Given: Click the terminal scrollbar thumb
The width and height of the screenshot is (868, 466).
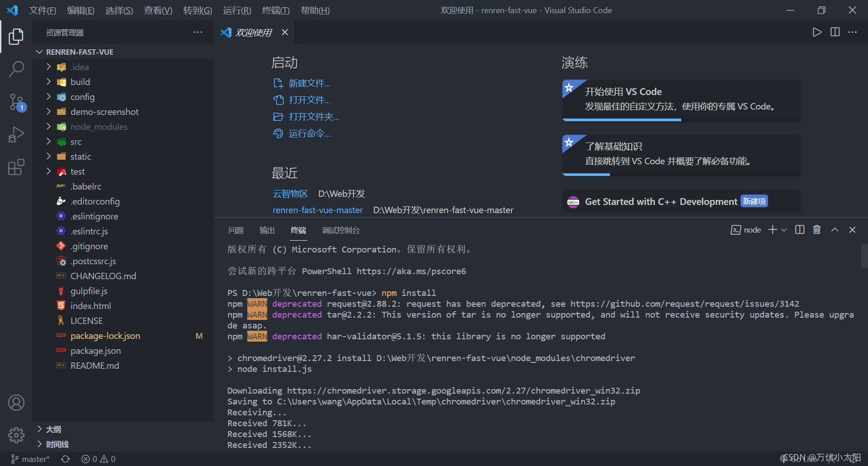Looking at the screenshot, I should point(864,256).
